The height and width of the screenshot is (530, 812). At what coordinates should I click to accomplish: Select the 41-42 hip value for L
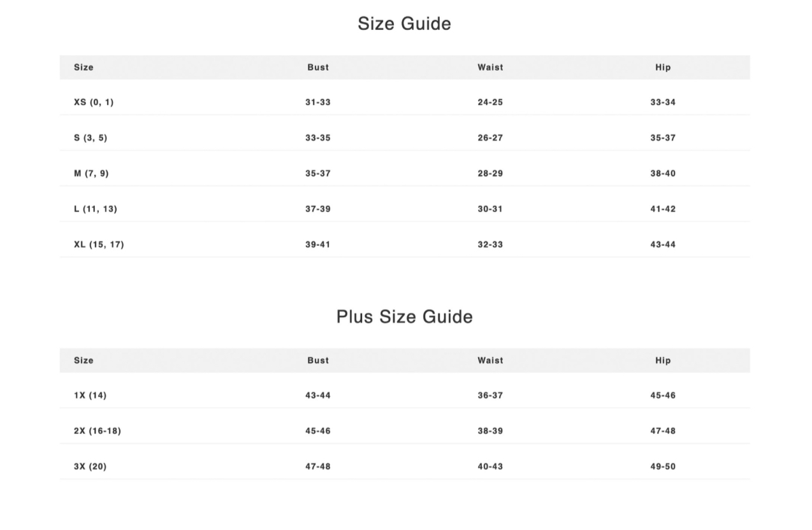click(x=663, y=209)
